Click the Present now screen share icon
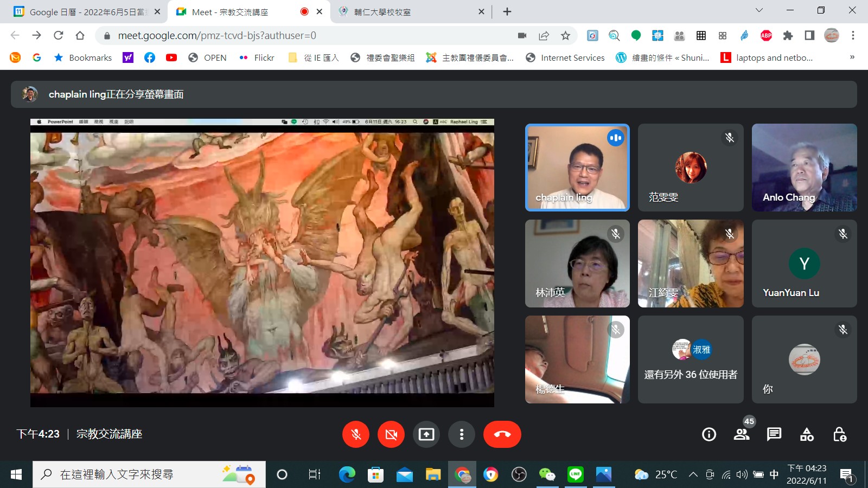Image resolution: width=868 pixels, height=488 pixels. [x=426, y=434]
